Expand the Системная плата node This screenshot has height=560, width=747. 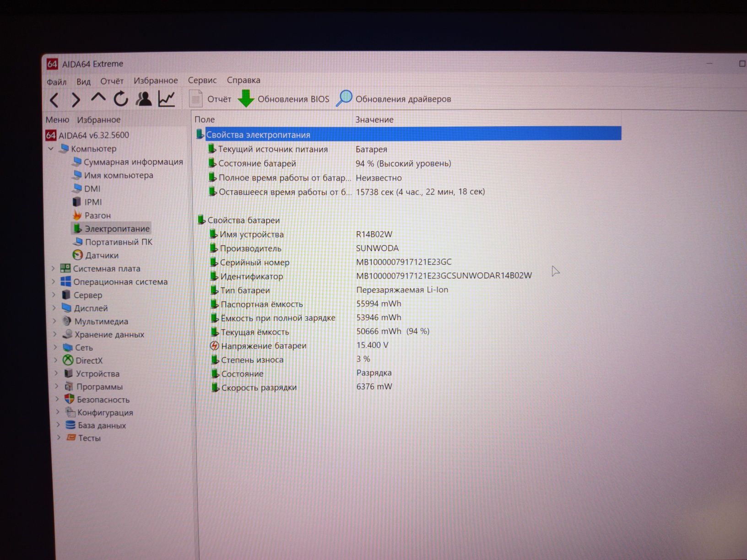53,269
